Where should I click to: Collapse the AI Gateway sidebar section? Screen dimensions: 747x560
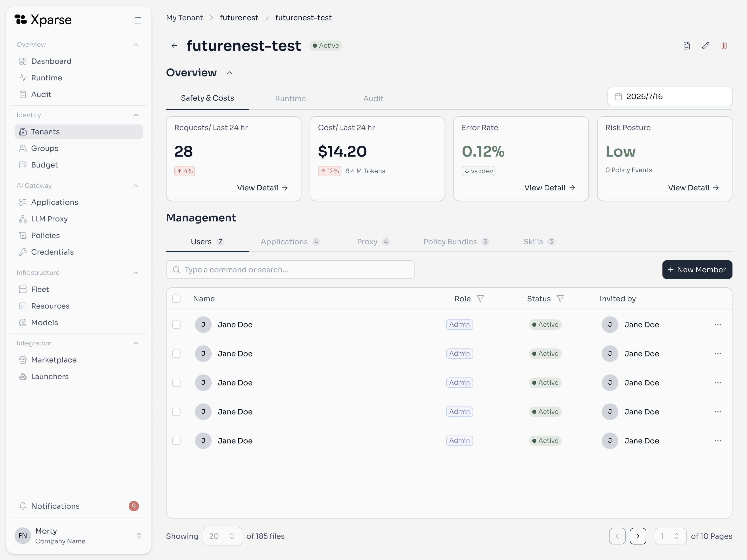click(x=136, y=186)
